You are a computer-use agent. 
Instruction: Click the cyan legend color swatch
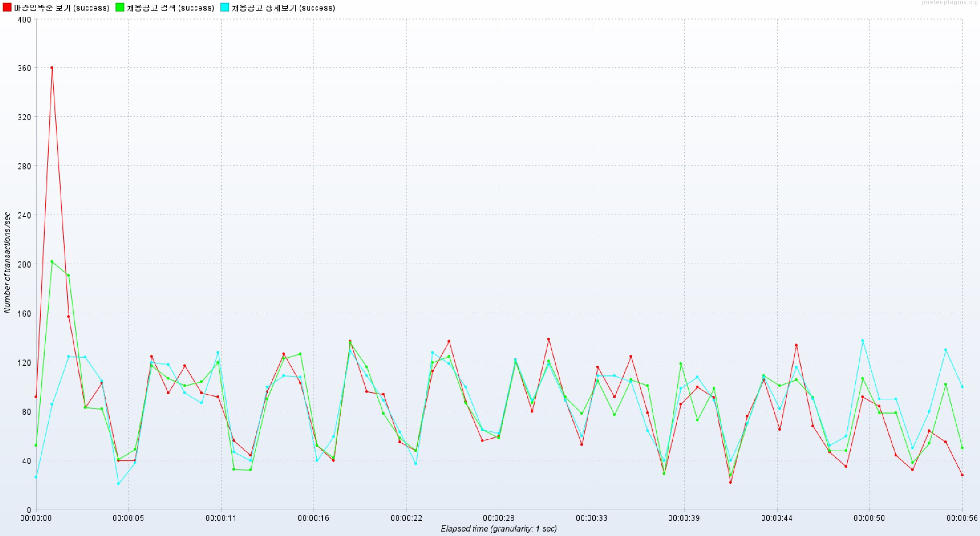[225, 8]
